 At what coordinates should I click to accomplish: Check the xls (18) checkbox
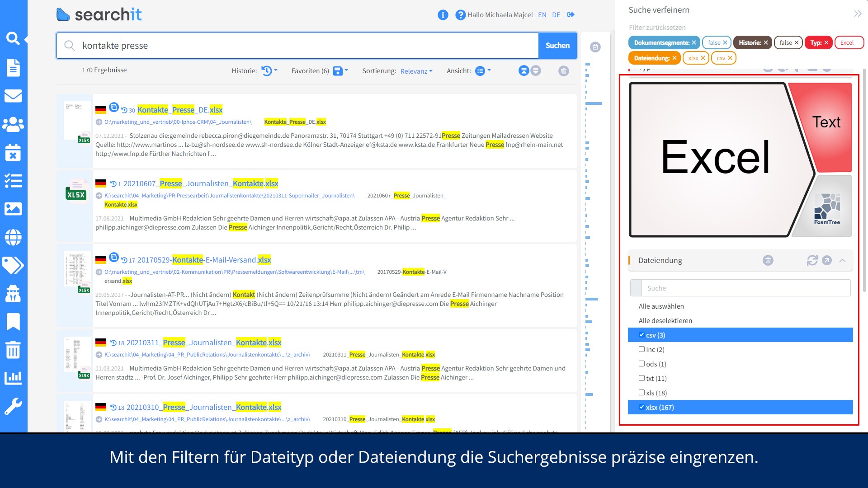[x=642, y=393]
